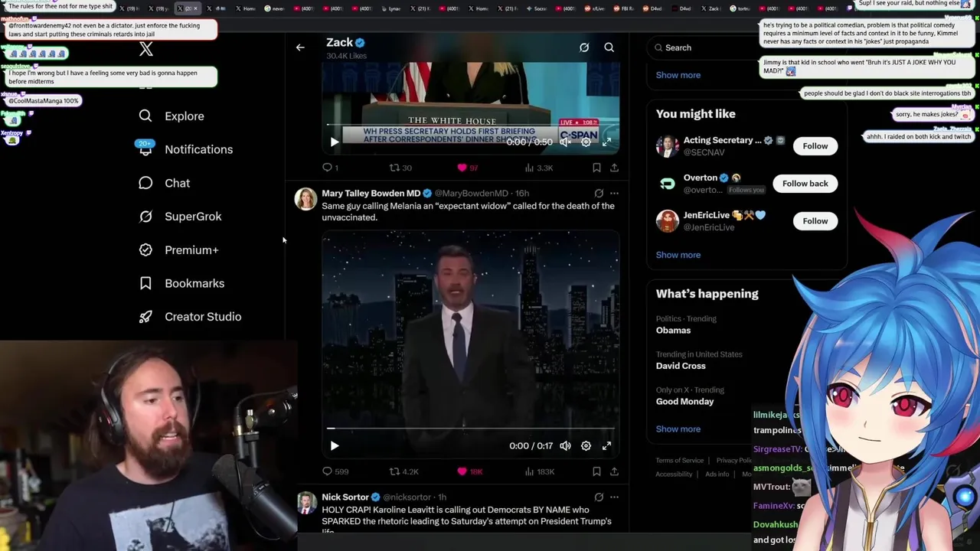
Task: Show more under You might like
Action: coord(678,255)
